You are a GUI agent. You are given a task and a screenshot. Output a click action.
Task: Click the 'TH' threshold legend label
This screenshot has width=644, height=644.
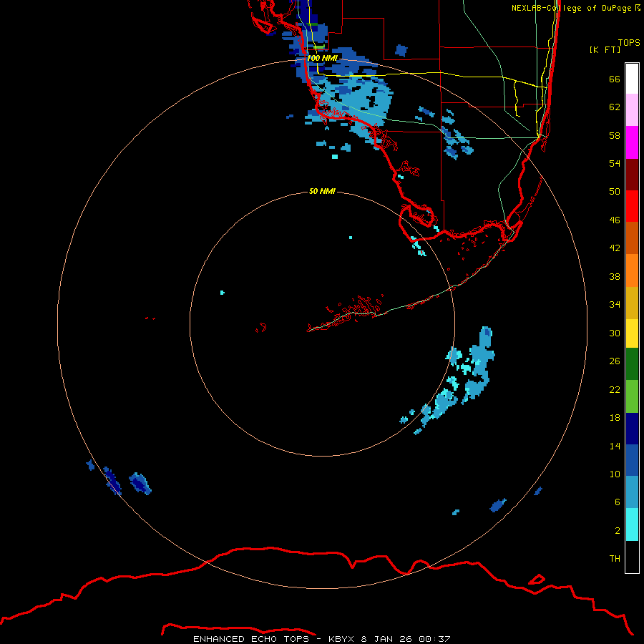pyautogui.click(x=615, y=559)
